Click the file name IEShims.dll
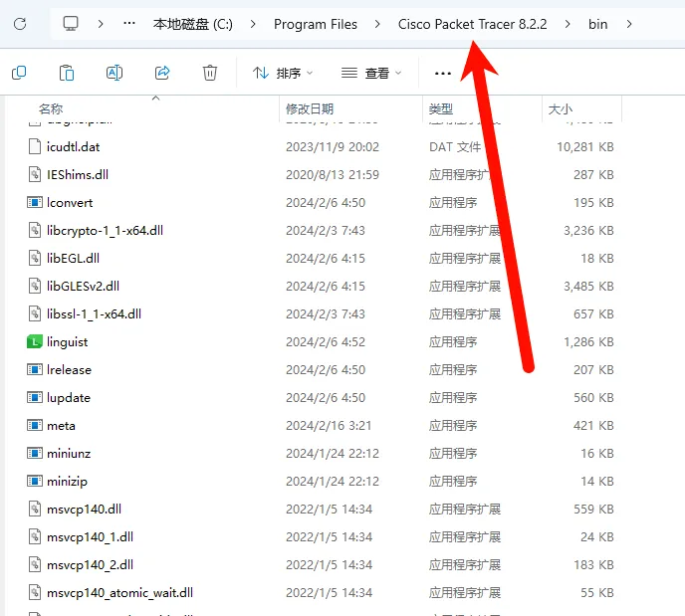 tap(78, 174)
